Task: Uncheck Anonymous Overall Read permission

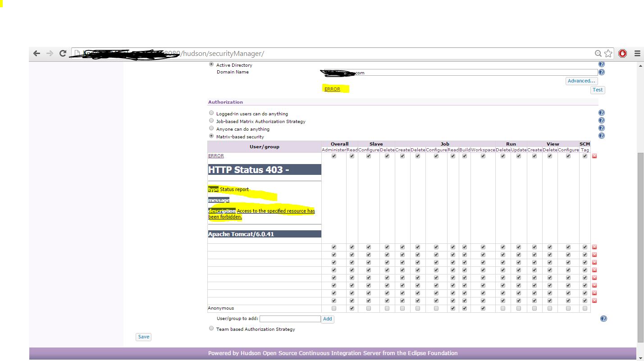Action: tap(352, 308)
